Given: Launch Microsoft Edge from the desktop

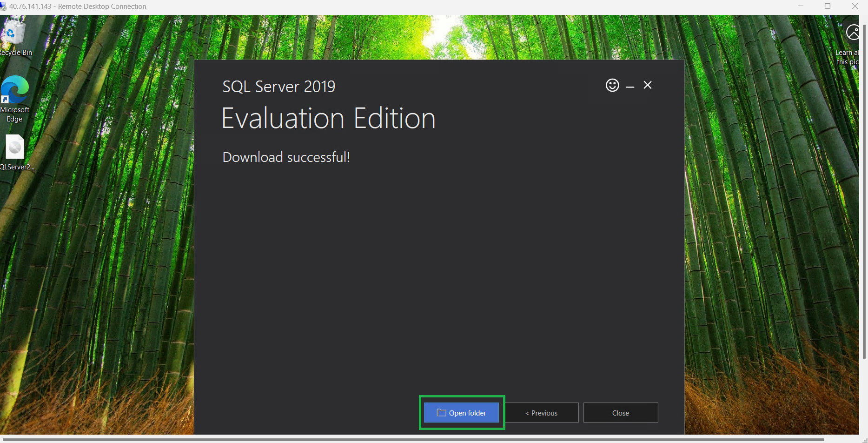Looking at the screenshot, I should 14,99.
